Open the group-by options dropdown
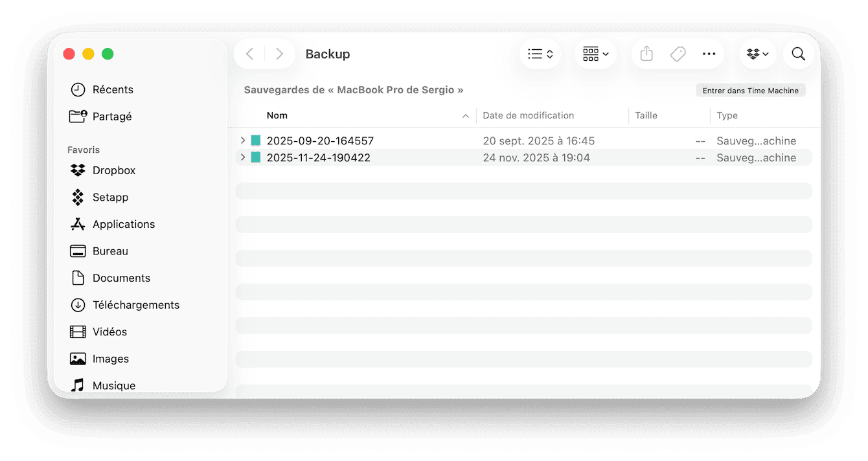 click(595, 54)
